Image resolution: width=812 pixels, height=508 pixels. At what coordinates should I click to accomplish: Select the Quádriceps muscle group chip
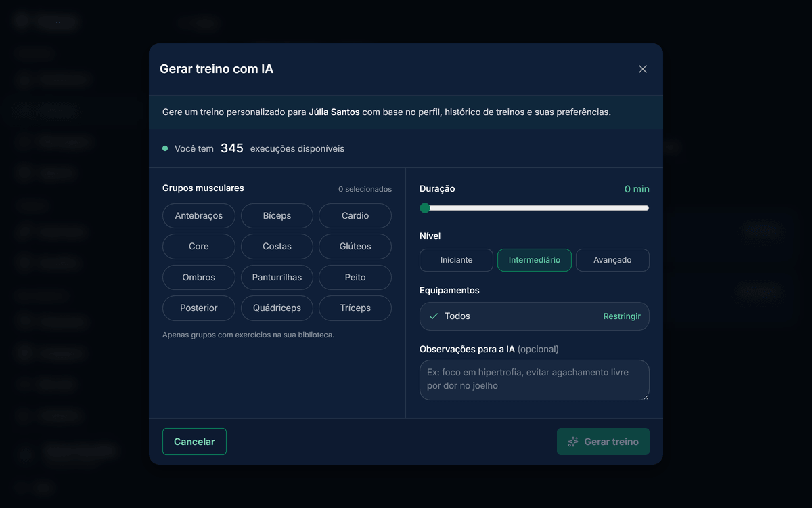pyautogui.click(x=277, y=308)
